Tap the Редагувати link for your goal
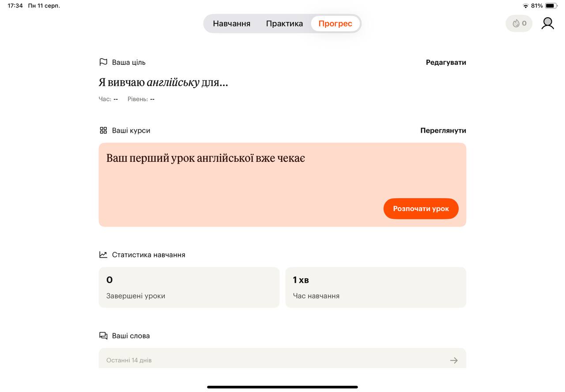This screenshot has width=565, height=392. [x=446, y=63]
